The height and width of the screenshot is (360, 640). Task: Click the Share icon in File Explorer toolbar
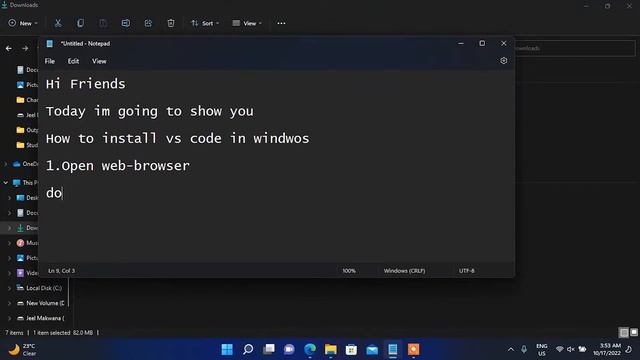coord(148,23)
